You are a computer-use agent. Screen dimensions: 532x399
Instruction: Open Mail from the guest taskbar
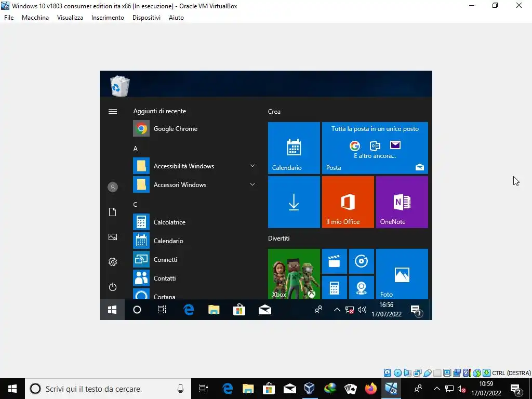click(x=264, y=310)
